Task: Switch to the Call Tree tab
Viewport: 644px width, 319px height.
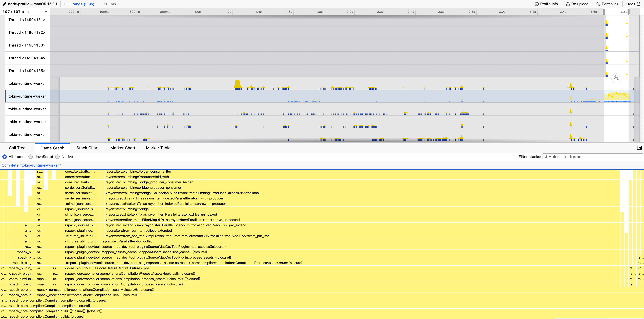Action: click(17, 148)
